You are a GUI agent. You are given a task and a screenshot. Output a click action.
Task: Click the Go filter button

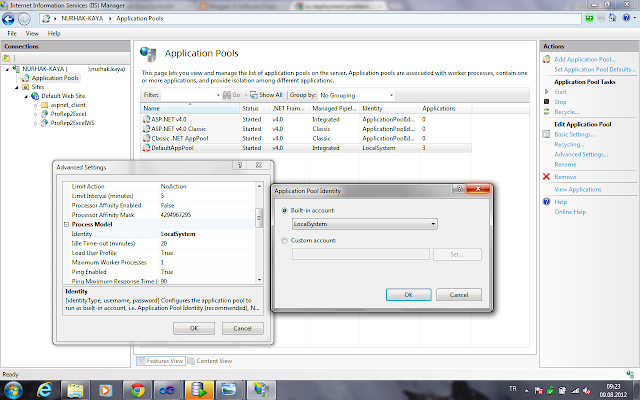(x=232, y=95)
